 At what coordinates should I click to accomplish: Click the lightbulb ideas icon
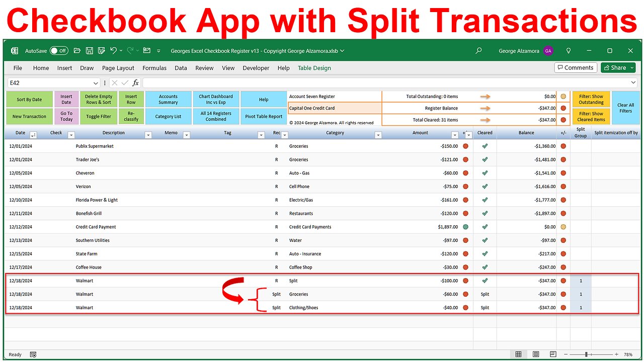coord(569,51)
